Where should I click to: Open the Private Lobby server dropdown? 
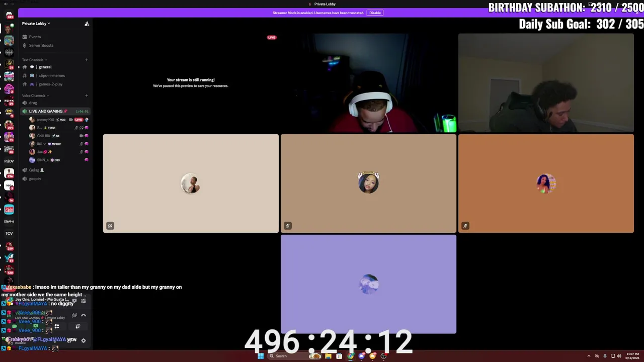coord(36,24)
